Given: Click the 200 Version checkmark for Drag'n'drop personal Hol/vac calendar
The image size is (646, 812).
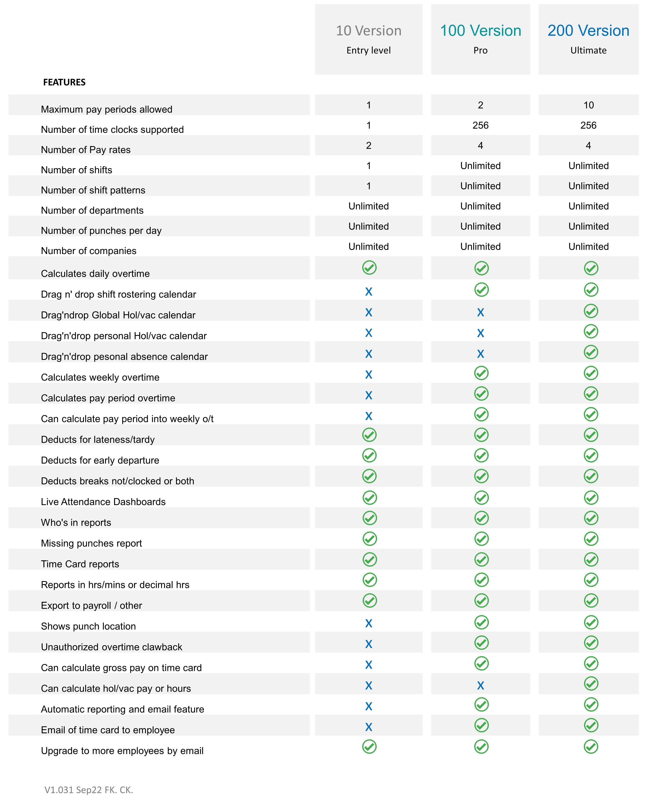Looking at the screenshot, I should pyautogui.click(x=591, y=331).
